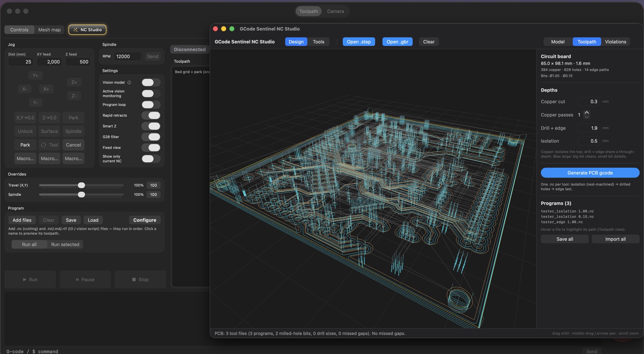Select tester_isolation 0.15.nc program
Viewport: 644px width, 354px height.
567,217
